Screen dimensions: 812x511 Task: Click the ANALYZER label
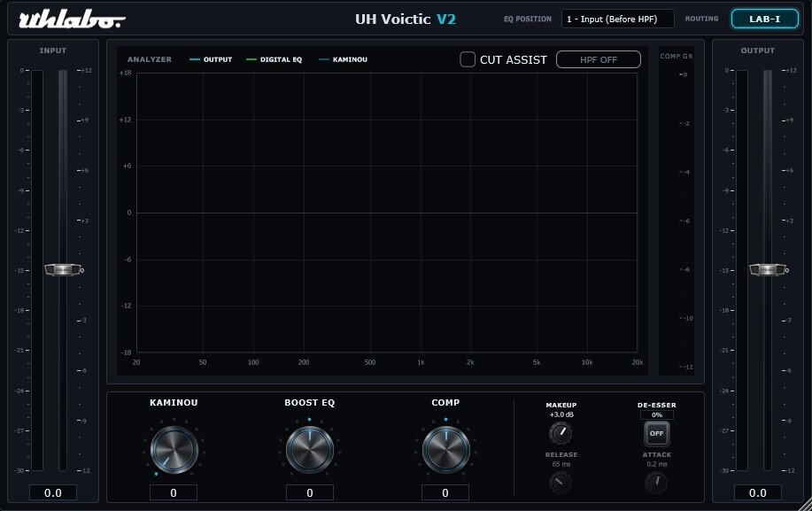pyautogui.click(x=150, y=59)
